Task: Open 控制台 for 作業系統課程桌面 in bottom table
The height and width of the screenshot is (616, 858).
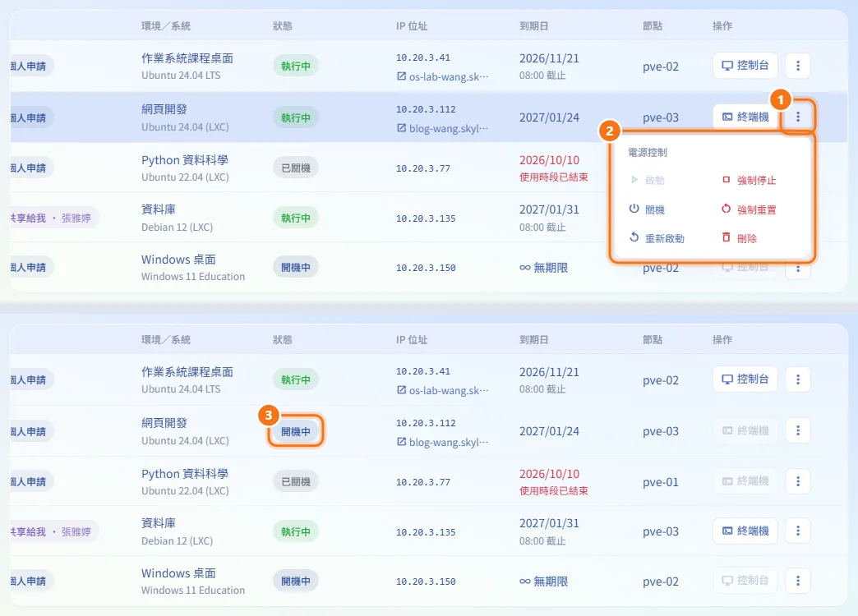Action: [745, 379]
